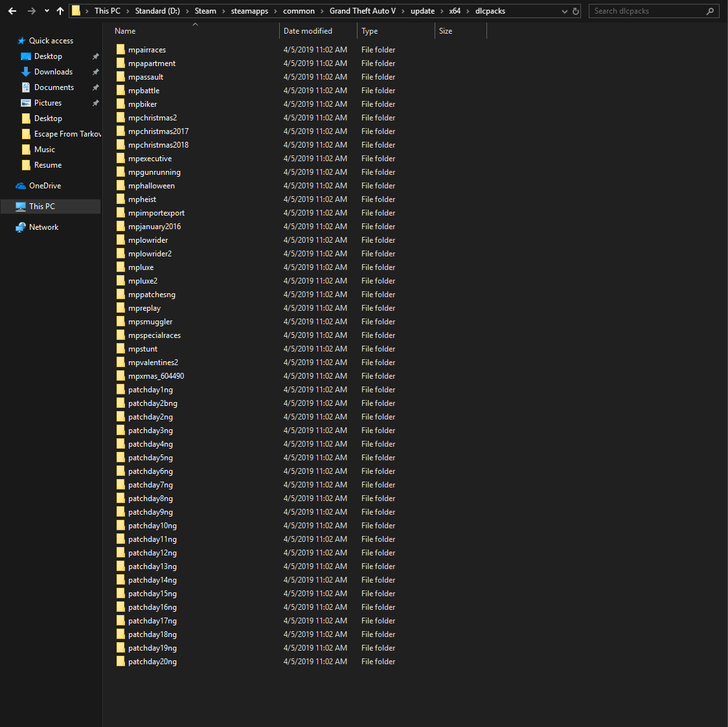
Task: Click the Up one level arrow
Action: tap(60, 11)
